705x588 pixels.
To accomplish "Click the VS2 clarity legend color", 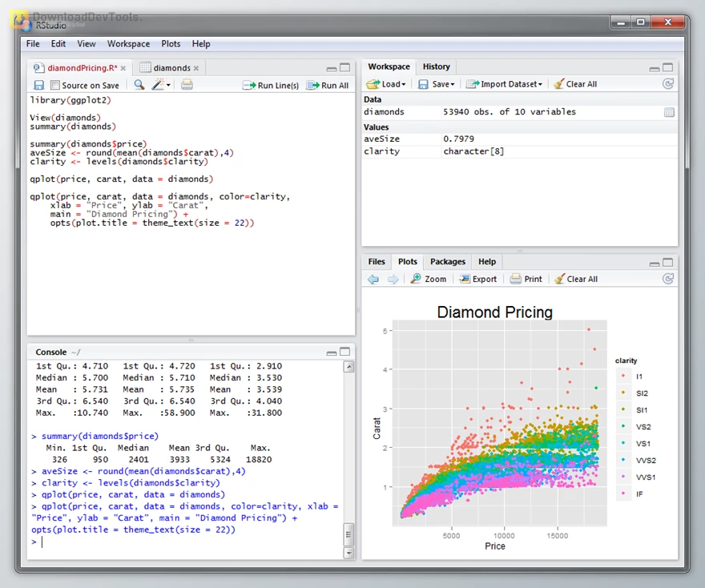I will click(623, 426).
